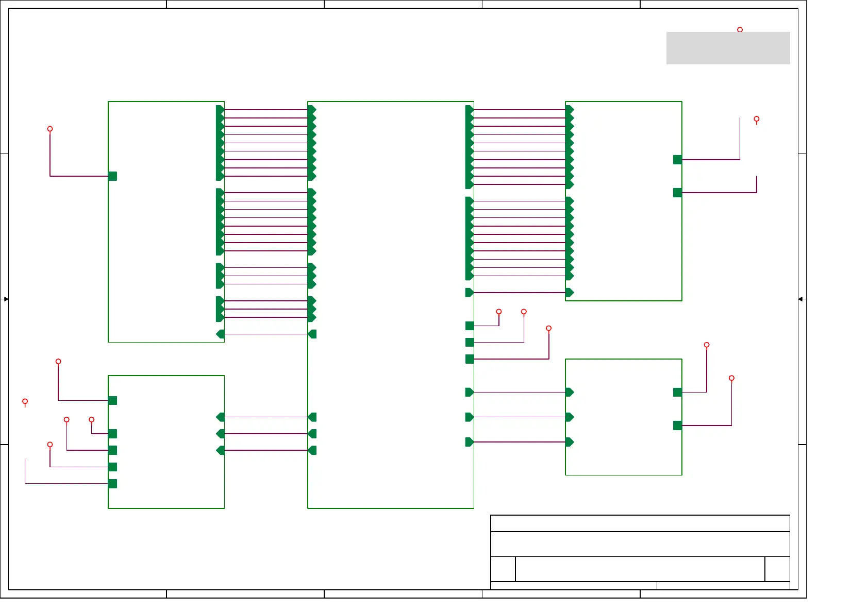The height and width of the screenshot is (613, 868).
Task: Click the red terminal wired to the top-left block
Action: point(50,129)
